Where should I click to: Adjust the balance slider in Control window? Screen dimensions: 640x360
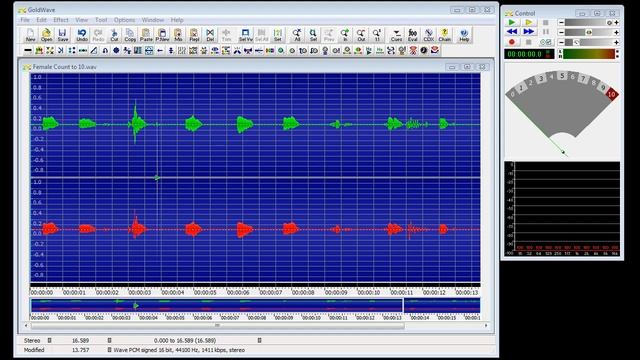click(589, 32)
